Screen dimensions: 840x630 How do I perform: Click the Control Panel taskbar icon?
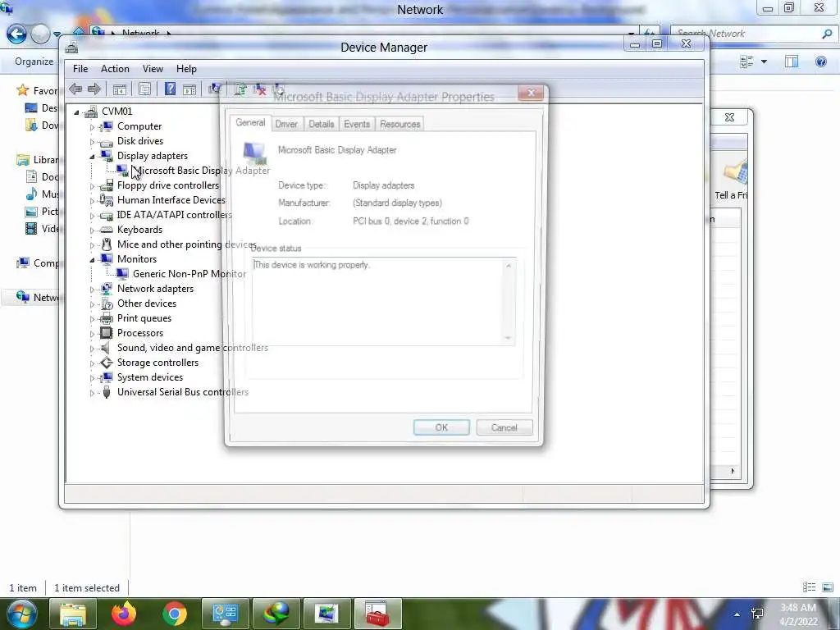pos(226,614)
